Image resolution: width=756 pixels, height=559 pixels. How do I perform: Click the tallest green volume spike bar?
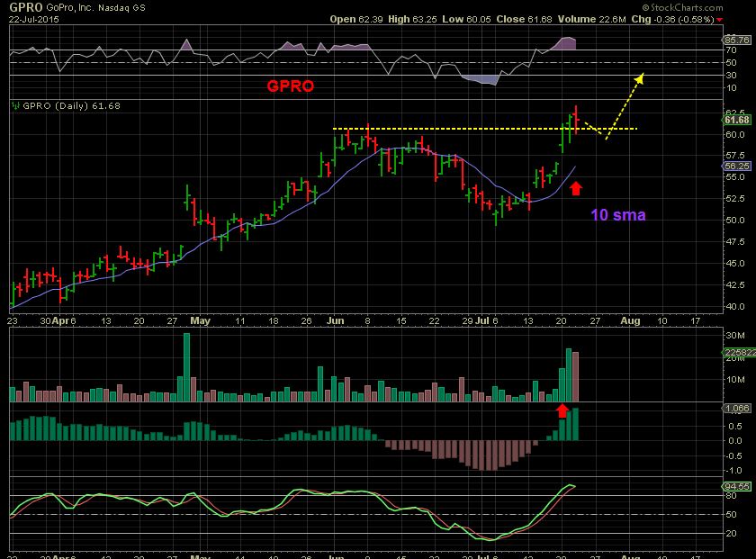point(187,365)
